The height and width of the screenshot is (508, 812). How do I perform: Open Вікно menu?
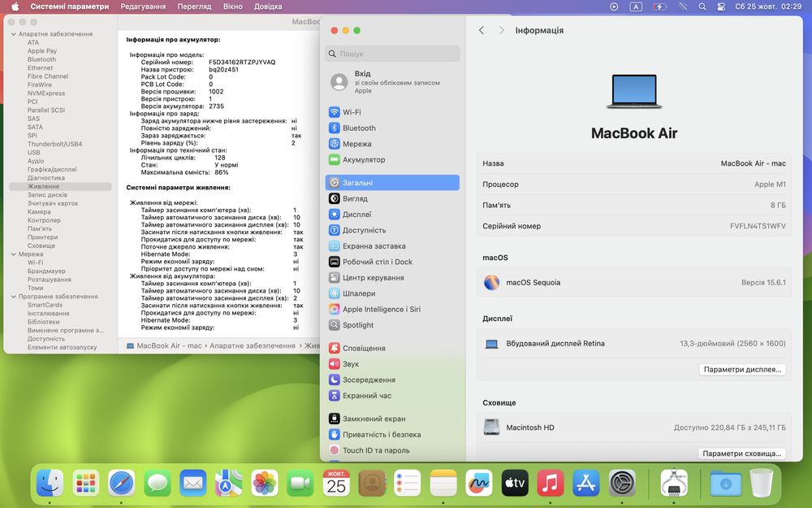point(232,7)
